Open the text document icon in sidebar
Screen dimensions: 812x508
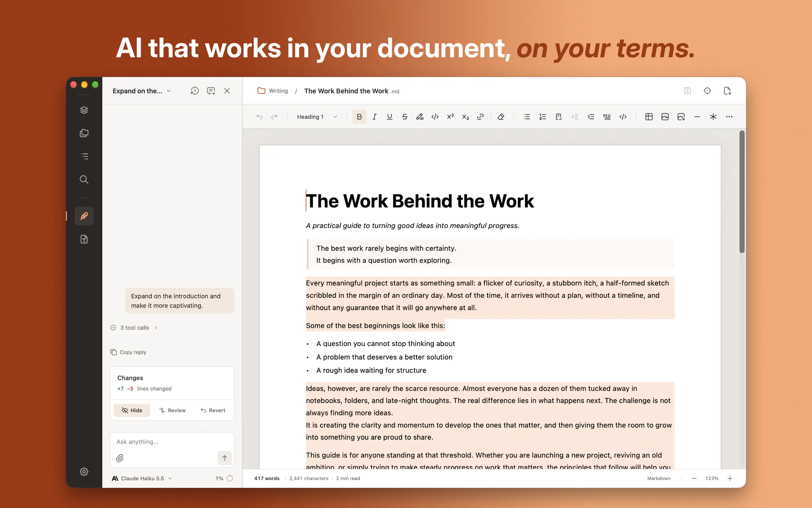84,239
